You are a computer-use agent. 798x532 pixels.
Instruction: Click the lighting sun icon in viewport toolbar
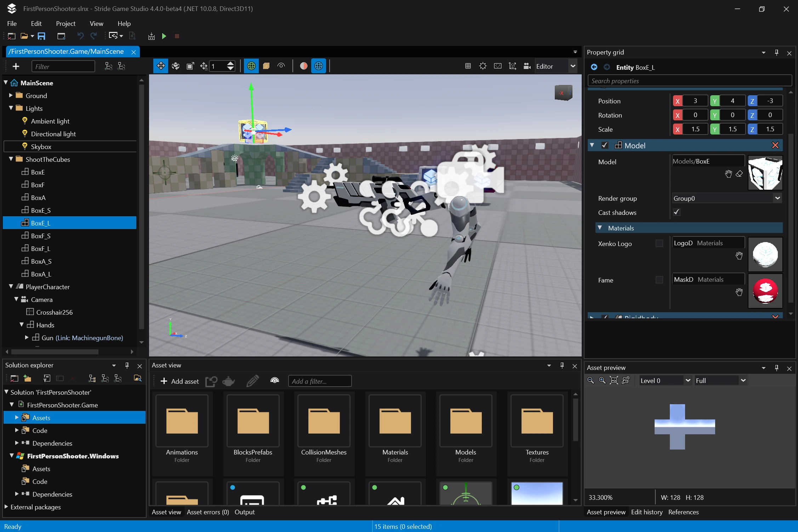(x=483, y=66)
